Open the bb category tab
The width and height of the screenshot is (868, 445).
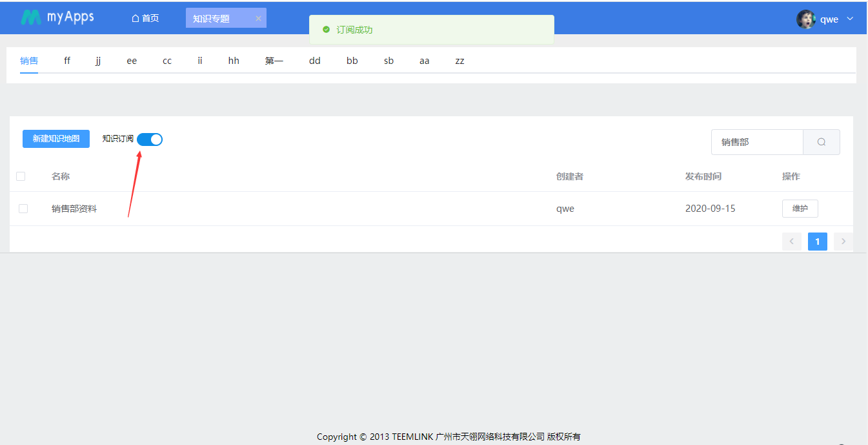(x=352, y=61)
